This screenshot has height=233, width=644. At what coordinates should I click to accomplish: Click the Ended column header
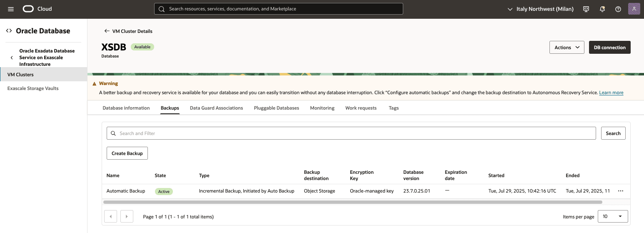coord(572,175)
